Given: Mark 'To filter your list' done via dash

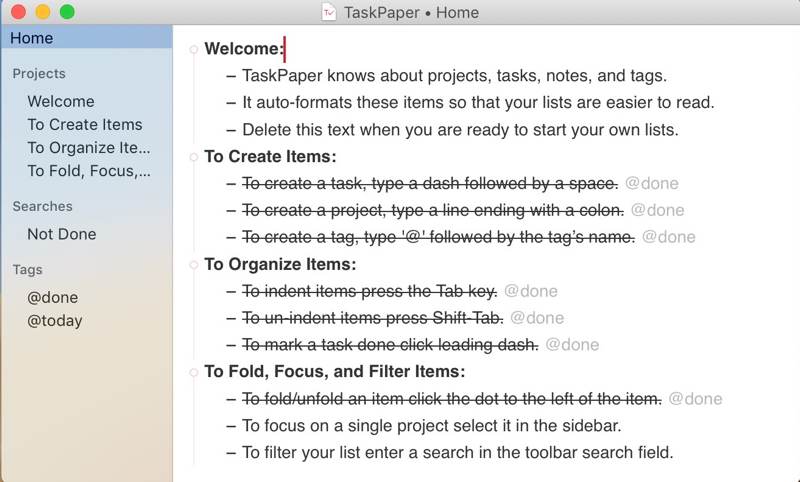Looking at the screenshot, I should tap(231, 453).
